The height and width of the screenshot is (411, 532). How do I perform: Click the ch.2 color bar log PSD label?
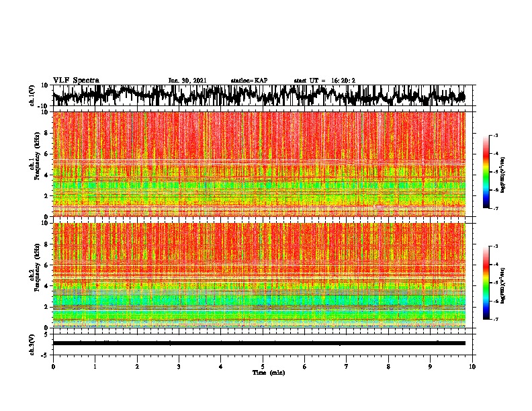(x=503, y=285)
